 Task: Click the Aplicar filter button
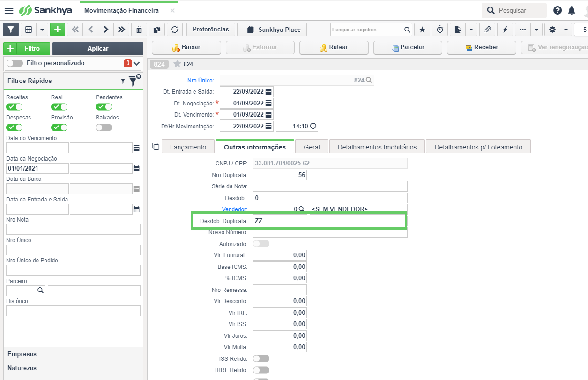(x=98, y=49)
